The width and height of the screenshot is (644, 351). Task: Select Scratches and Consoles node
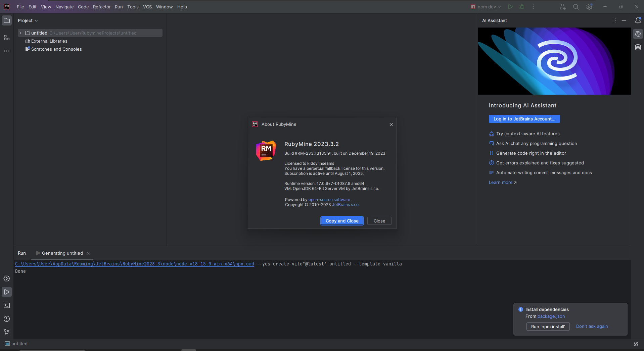[56, 49]
